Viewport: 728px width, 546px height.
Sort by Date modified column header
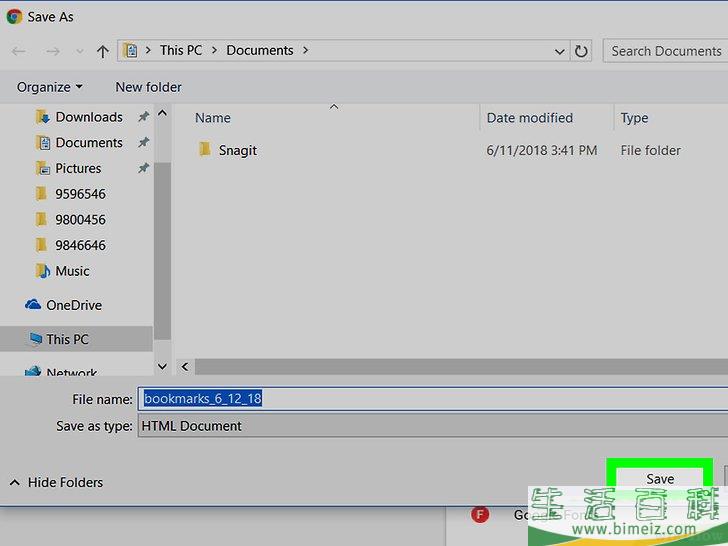pos(529,118)
